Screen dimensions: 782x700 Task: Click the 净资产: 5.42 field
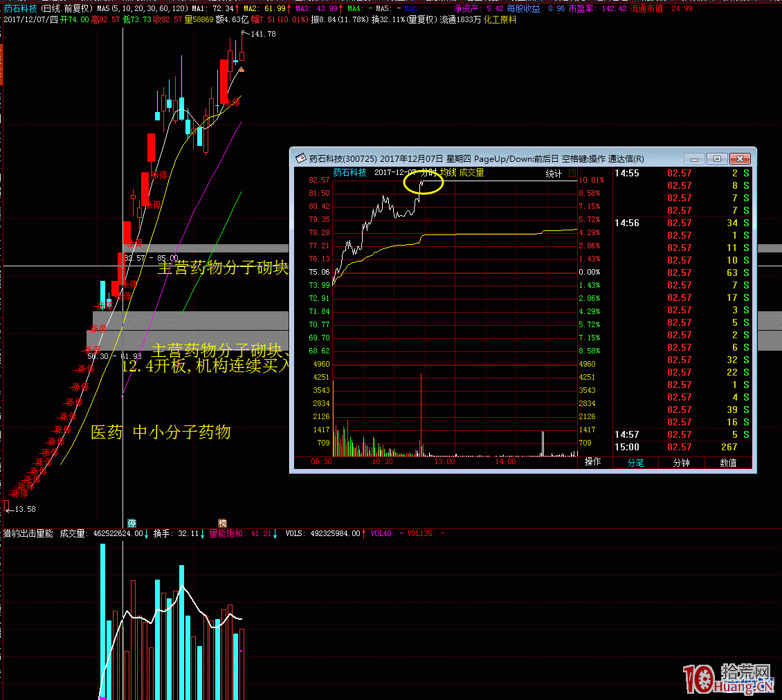(478, 8)
